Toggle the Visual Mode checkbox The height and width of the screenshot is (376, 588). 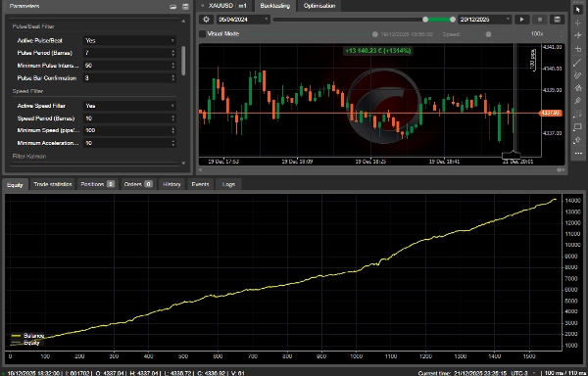coord(203,34)
